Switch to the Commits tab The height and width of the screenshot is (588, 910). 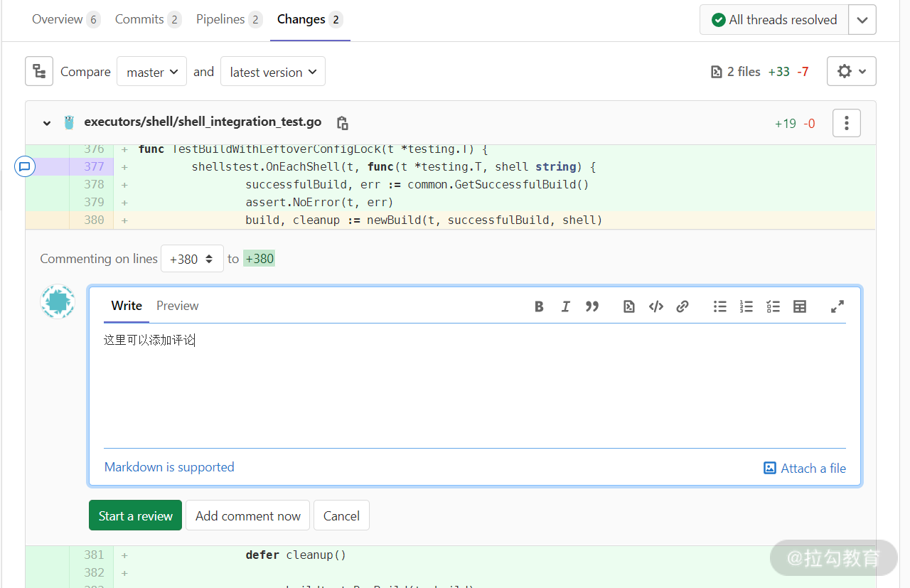[148, 19]
